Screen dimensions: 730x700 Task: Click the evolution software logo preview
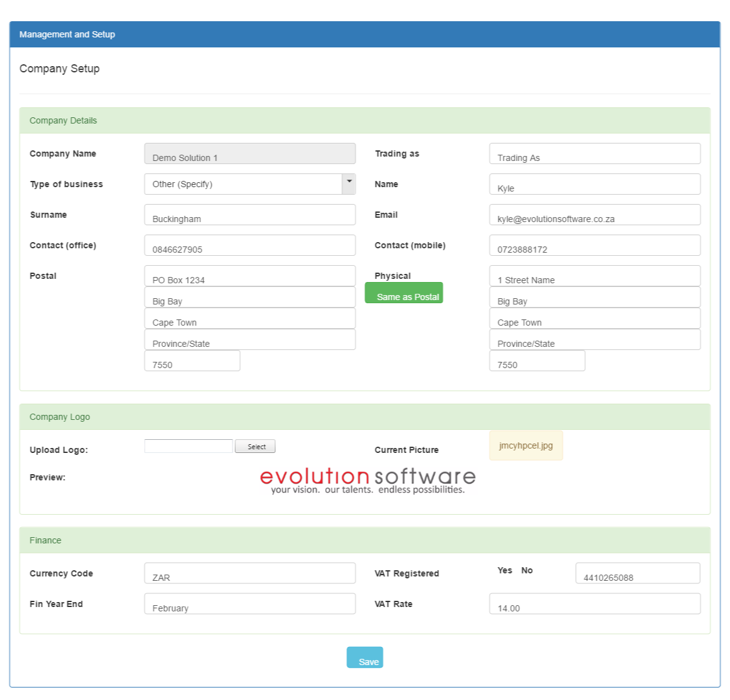coord(367,481)
